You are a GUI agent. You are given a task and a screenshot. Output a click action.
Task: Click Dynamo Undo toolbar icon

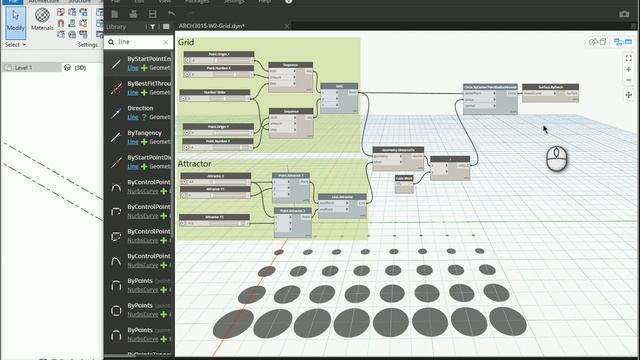171,14
